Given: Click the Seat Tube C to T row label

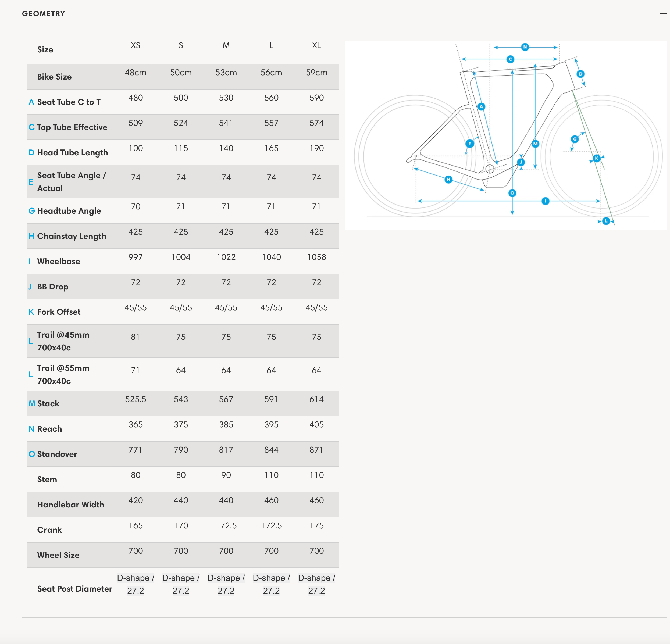Looking at the screenshot, I should (69, 102).
